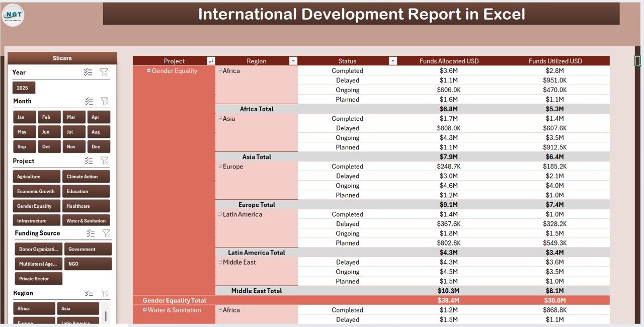
Task: Collapse the Middle East region group
Action: tap(220, 262)
